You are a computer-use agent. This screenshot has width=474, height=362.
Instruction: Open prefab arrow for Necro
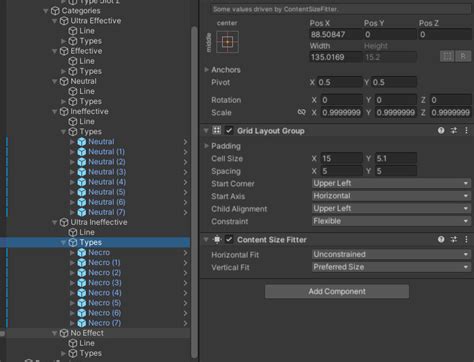[185, 253]
